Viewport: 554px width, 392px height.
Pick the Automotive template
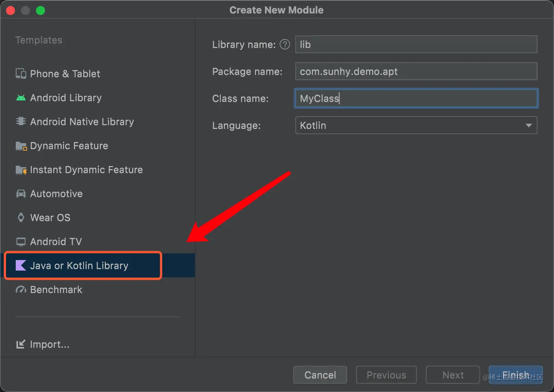tap(56, 194)
